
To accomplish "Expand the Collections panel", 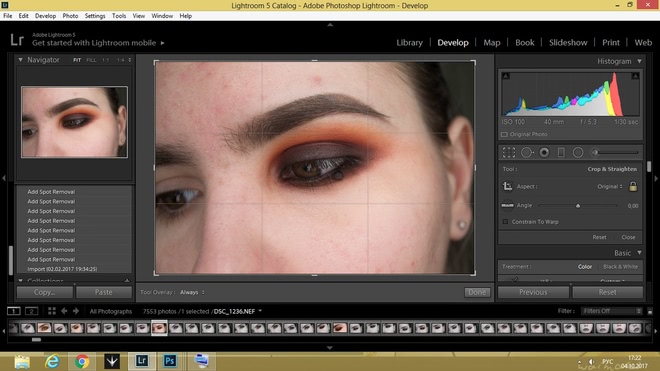I will pos(20,280).
